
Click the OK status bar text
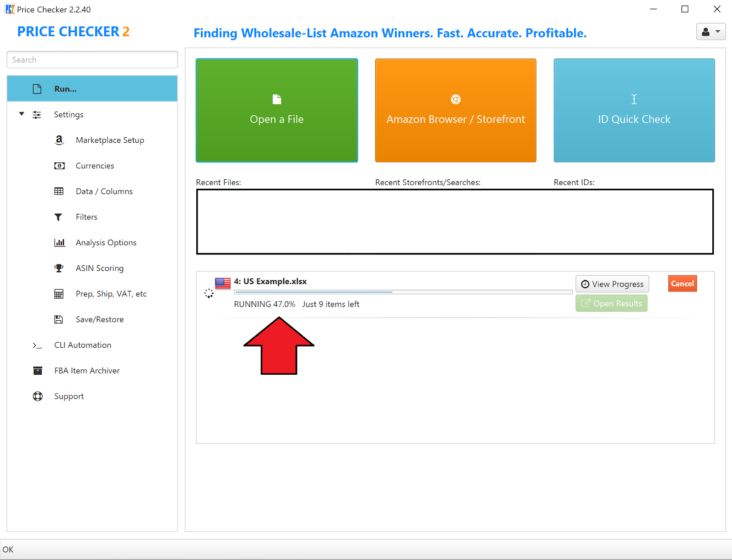[x=8, y=549]
